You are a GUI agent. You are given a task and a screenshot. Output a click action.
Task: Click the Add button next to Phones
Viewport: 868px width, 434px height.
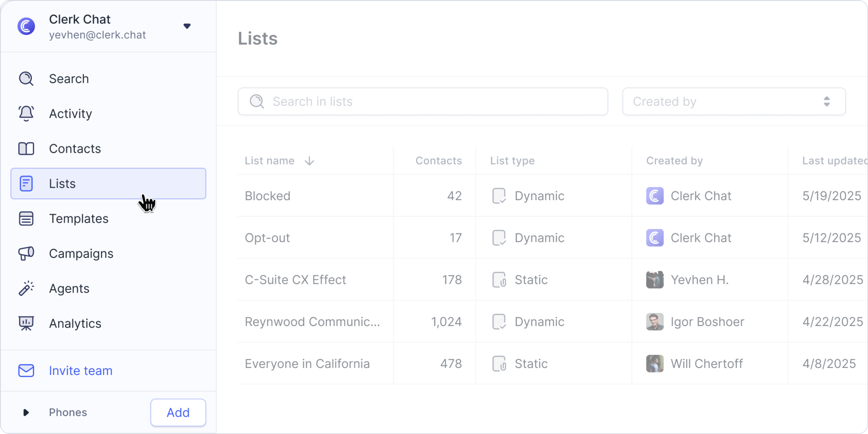tap(178, 412)
